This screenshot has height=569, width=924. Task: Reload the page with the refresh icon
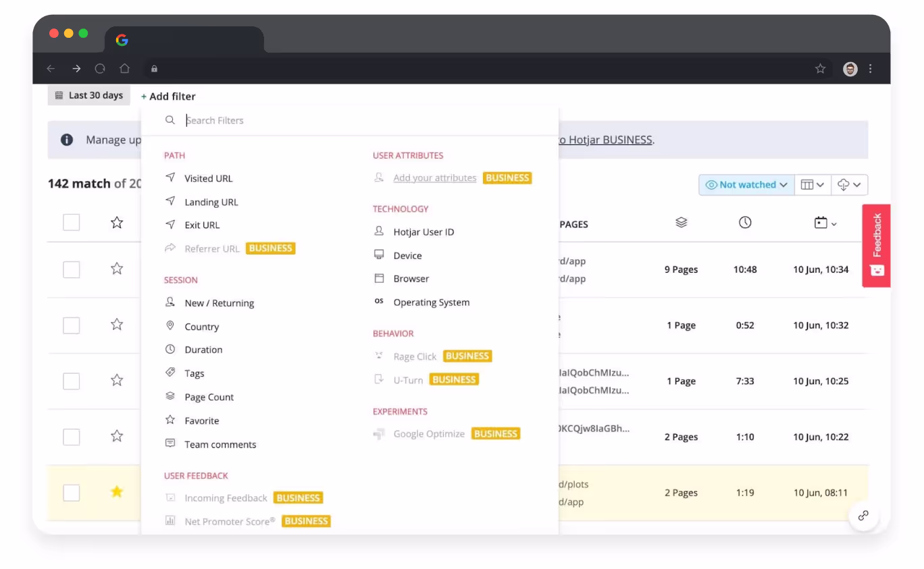100,69
